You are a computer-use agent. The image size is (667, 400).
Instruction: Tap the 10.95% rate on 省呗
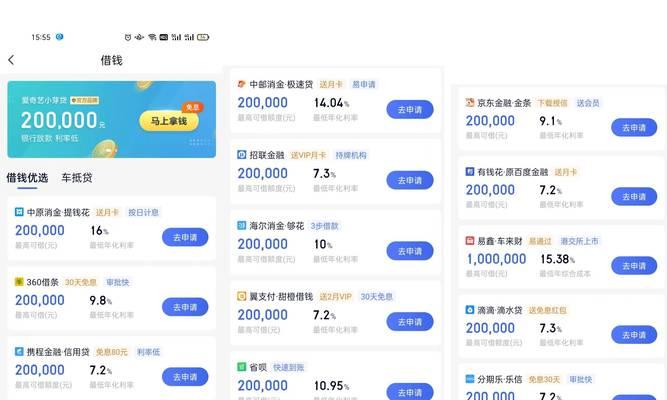[x=331, y=386]
